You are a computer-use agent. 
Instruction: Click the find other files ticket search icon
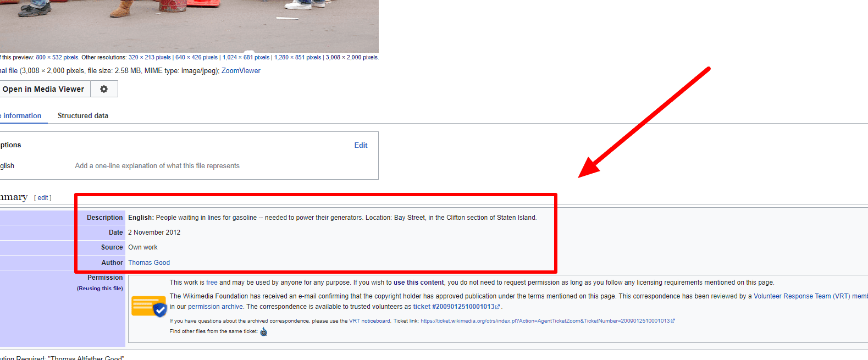(x=264, y=332)
